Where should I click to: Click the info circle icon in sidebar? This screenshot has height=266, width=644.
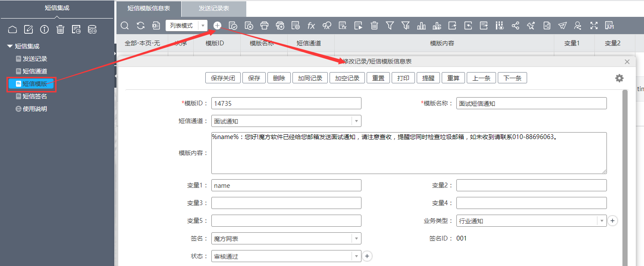[44, 29]
